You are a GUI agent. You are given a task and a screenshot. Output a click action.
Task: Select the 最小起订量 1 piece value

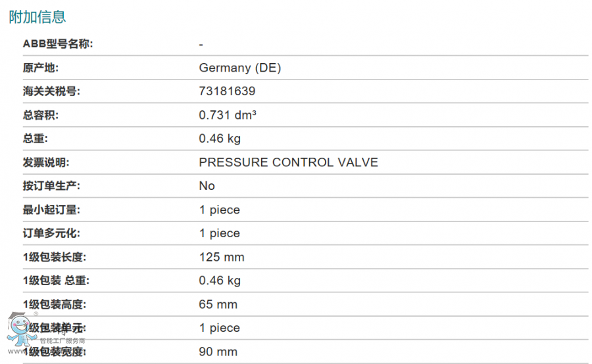pyautogui.click(x=219, y=210)
